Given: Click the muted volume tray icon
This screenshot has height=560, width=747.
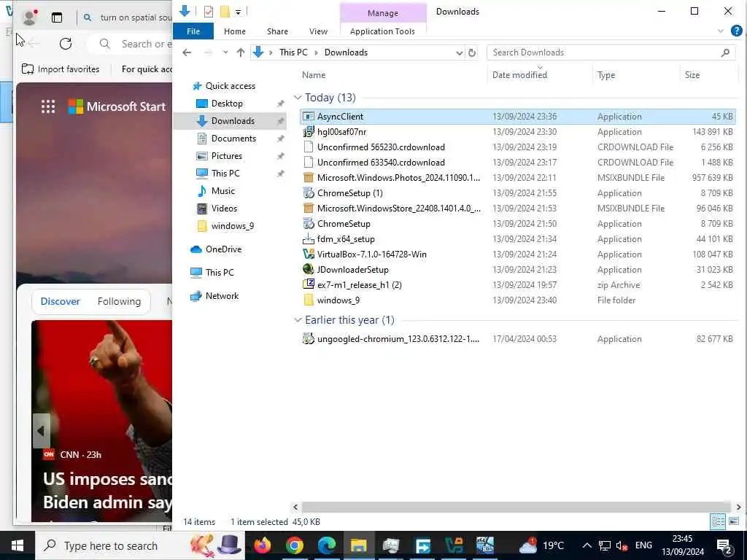Looking at the screenshot, I should pyautogui.click(x=622, y=545).
